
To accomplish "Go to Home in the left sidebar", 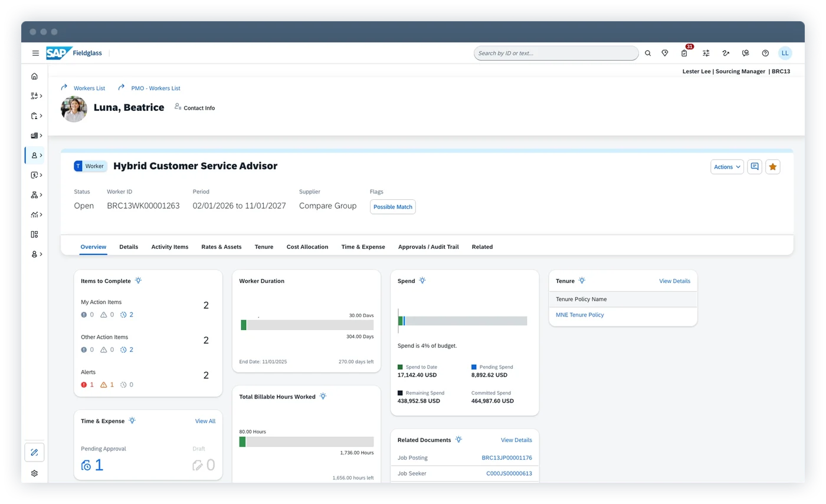I will 34,76.
